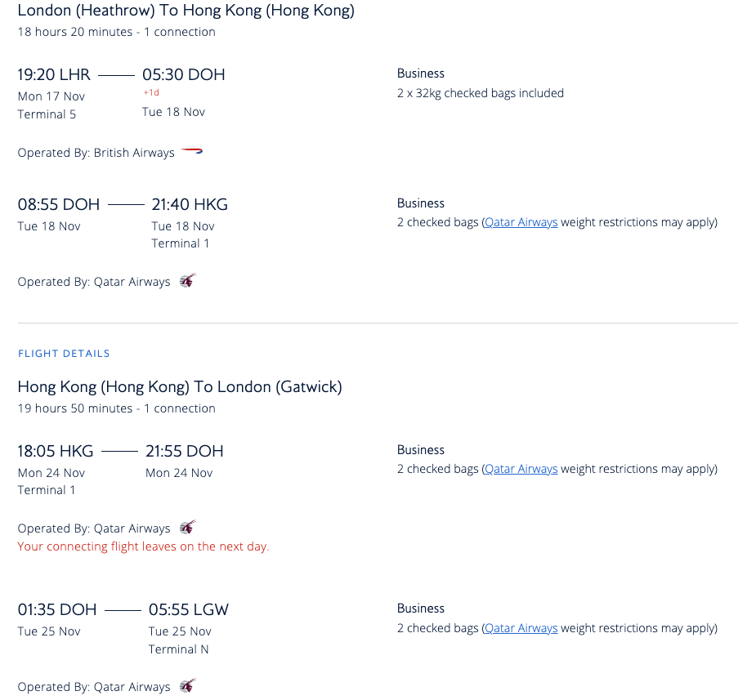This screenshot has width=738, height=700.
Task: Click the Terminal N label under LGW
Action: [172, 649]
